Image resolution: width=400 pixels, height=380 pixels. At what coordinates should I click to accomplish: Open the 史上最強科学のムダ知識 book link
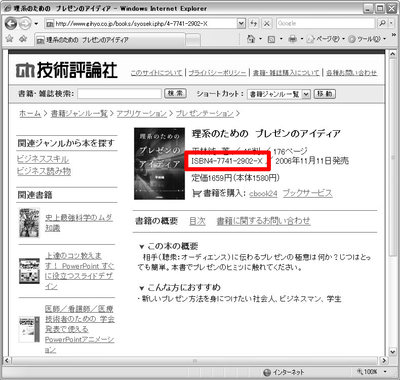[79, 223]
